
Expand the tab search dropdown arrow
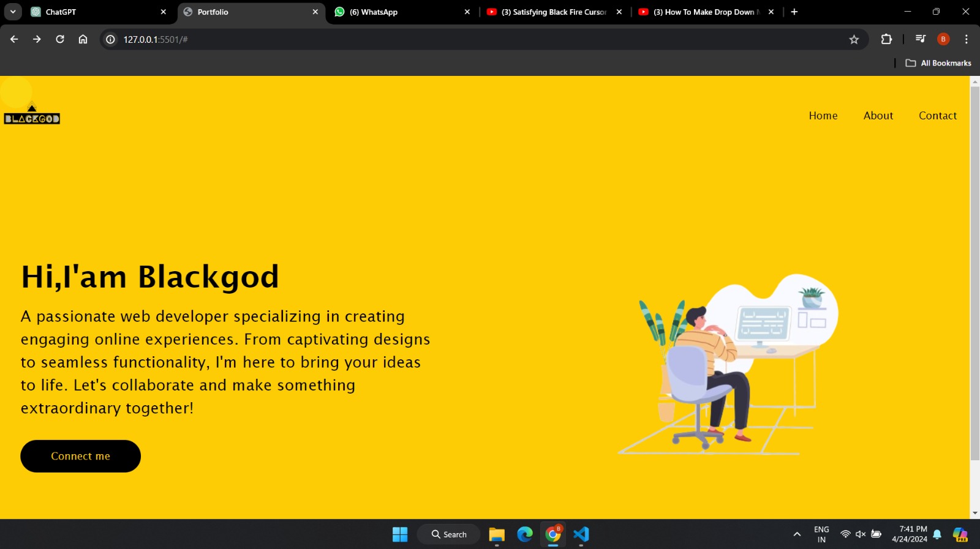(13, 12)
